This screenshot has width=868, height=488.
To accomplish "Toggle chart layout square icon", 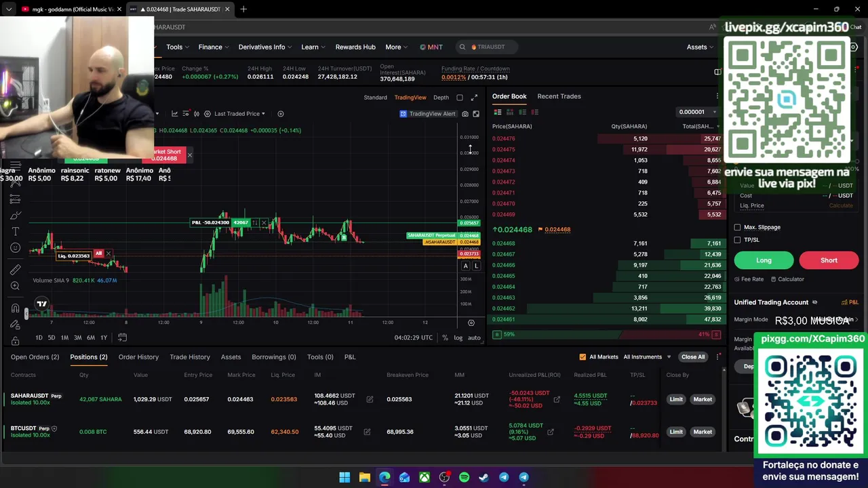I will coord(460,98).
